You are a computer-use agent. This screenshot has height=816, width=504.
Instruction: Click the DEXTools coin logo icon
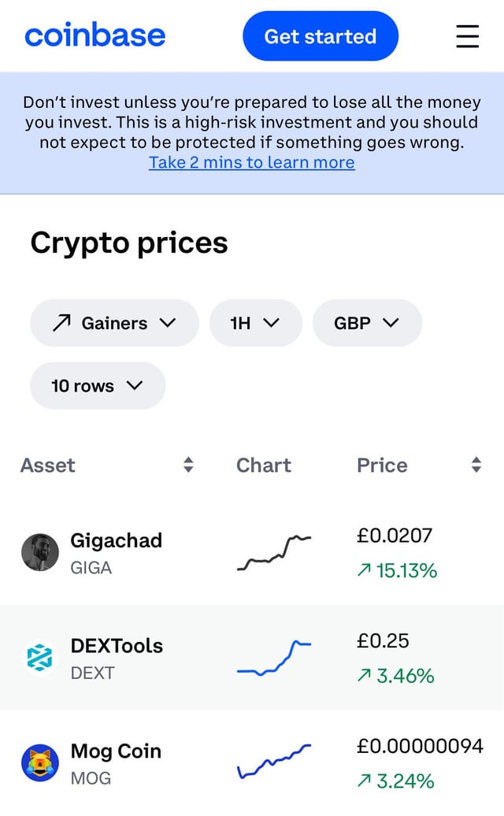tap(40, 658)
